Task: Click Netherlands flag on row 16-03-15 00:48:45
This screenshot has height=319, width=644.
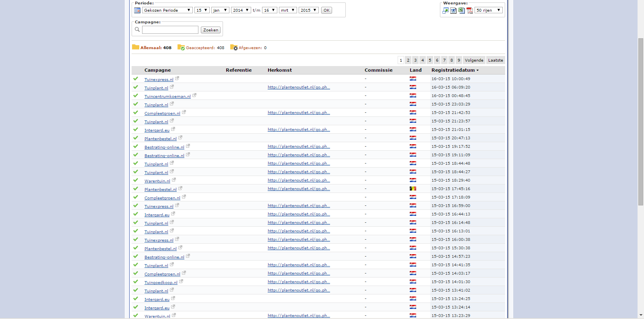Action: 413,95
